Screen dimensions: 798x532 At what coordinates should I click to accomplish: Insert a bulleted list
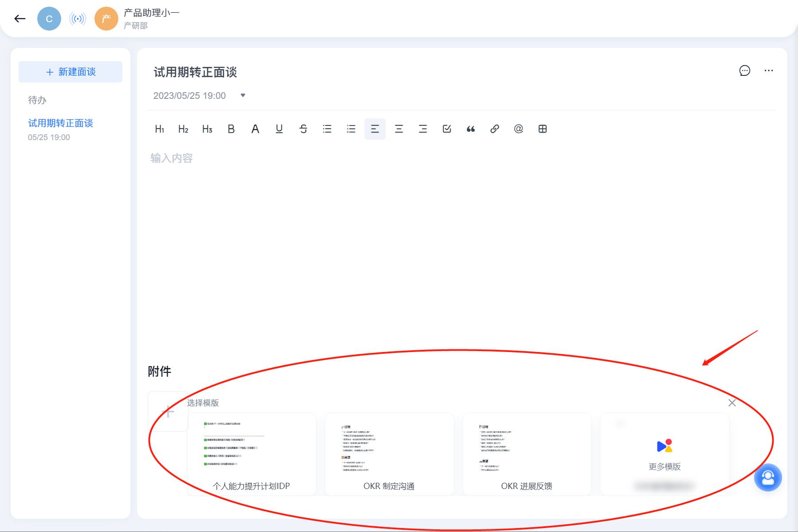coord(327,129)
